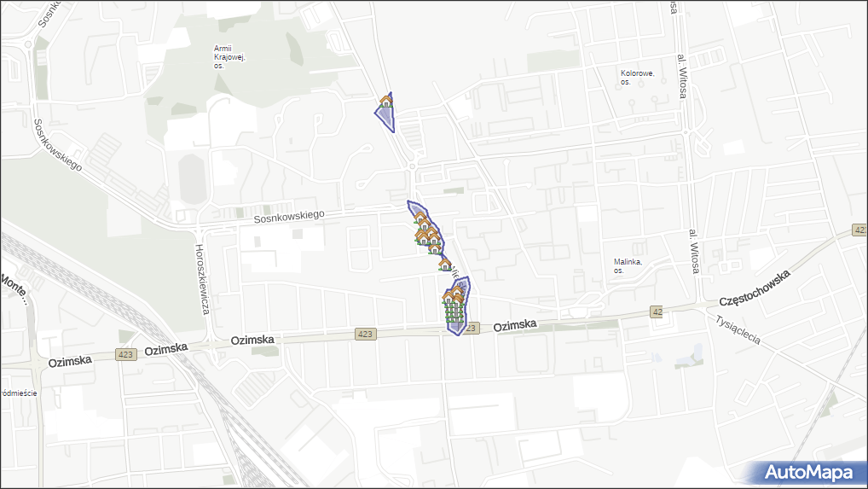868x489 pixels.
Task: Click the house icon near the northern marked area
Action: 386,101
